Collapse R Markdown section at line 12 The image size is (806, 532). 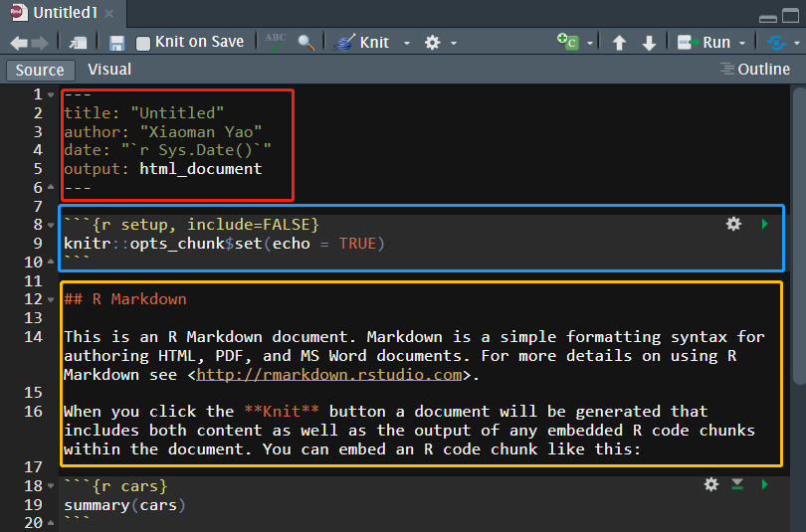pos(51,299)
